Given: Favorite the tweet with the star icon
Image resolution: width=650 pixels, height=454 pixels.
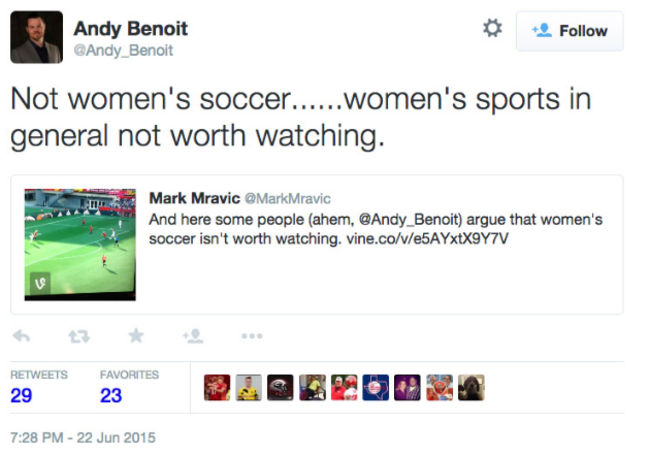Looking at the screenshot, I should 136,335.
